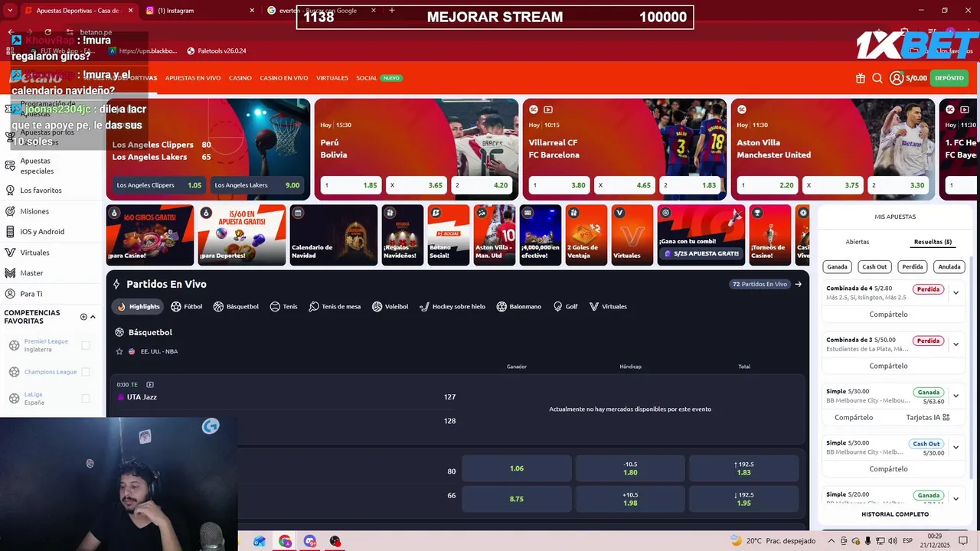The height and width of the screenshot is (551, 980).
Task: Open the Social Nuevo menu item
Action: (379, 78)
